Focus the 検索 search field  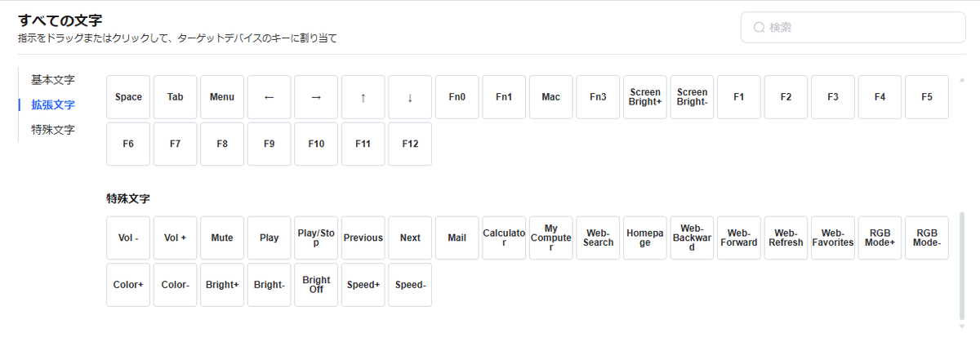pyautogui.click(x=853, y=27)
